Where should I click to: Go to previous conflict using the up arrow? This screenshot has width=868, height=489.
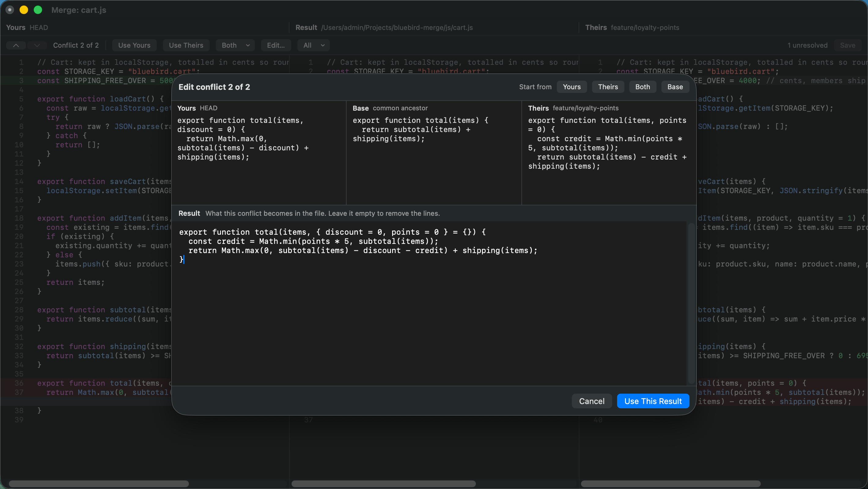coord(16,45)
